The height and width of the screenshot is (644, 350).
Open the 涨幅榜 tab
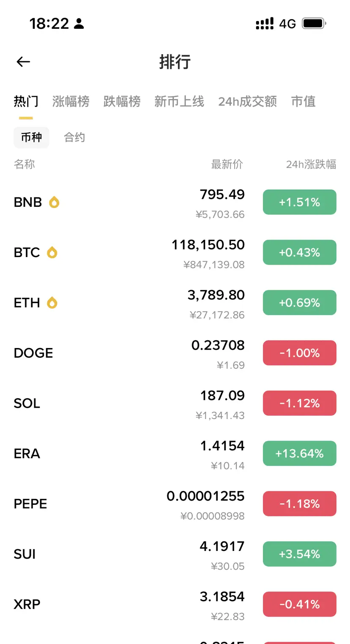(x=71, y=101)
